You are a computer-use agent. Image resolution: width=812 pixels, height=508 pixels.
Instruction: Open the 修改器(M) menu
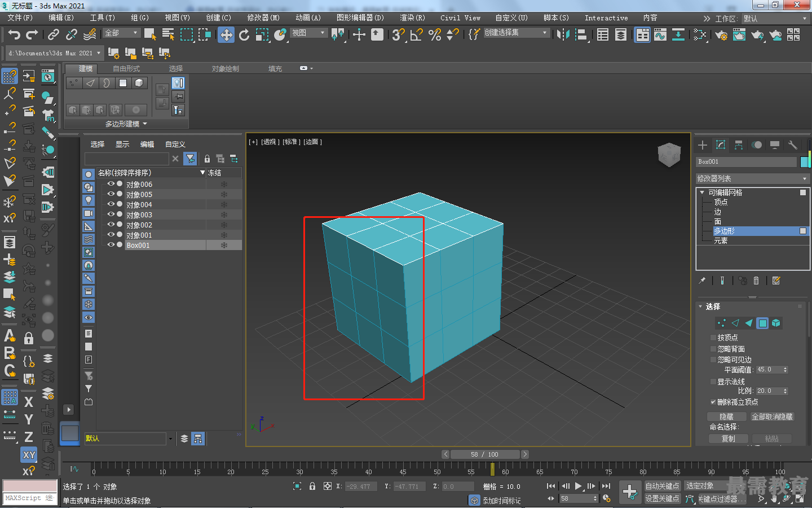click(x=263, y=18)
